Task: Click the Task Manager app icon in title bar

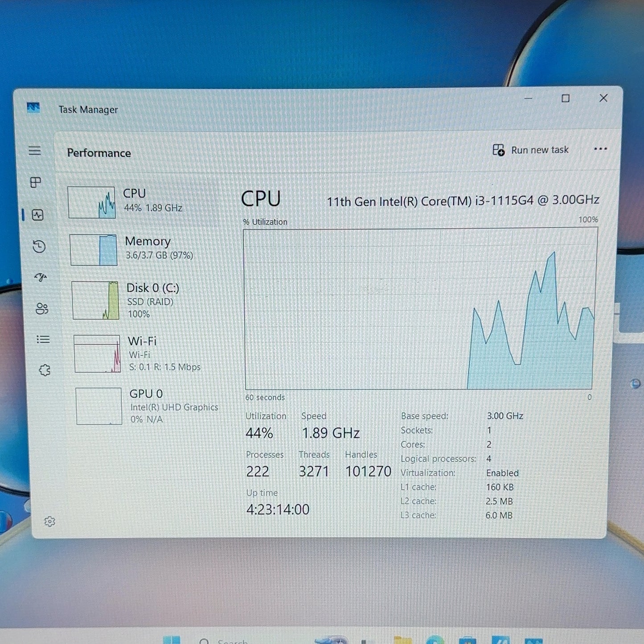Action: coord(33,108)
